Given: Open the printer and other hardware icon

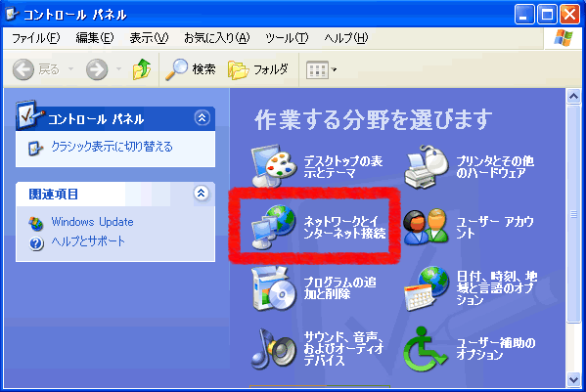Looking at the screenshot, I should [427, 166].
